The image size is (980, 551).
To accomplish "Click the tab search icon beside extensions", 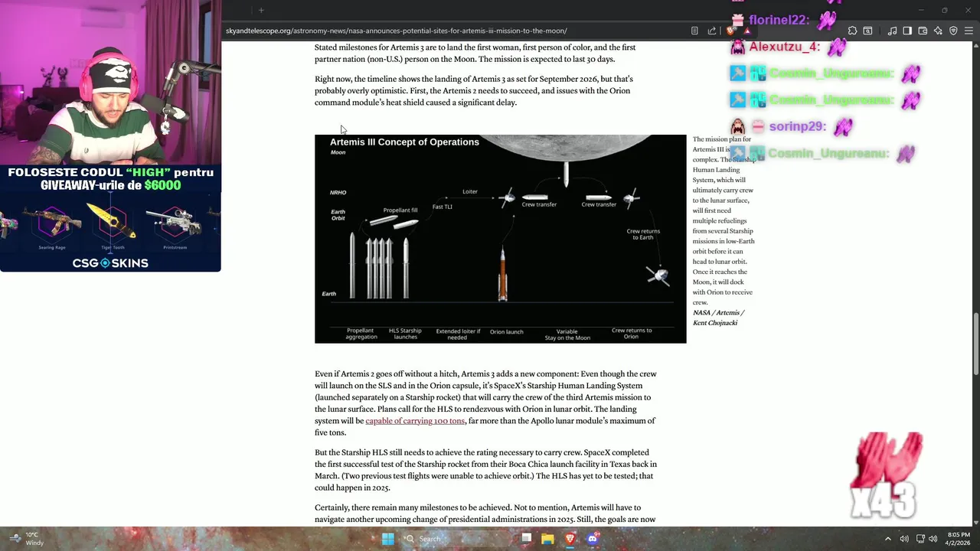I will coord(867,31).
